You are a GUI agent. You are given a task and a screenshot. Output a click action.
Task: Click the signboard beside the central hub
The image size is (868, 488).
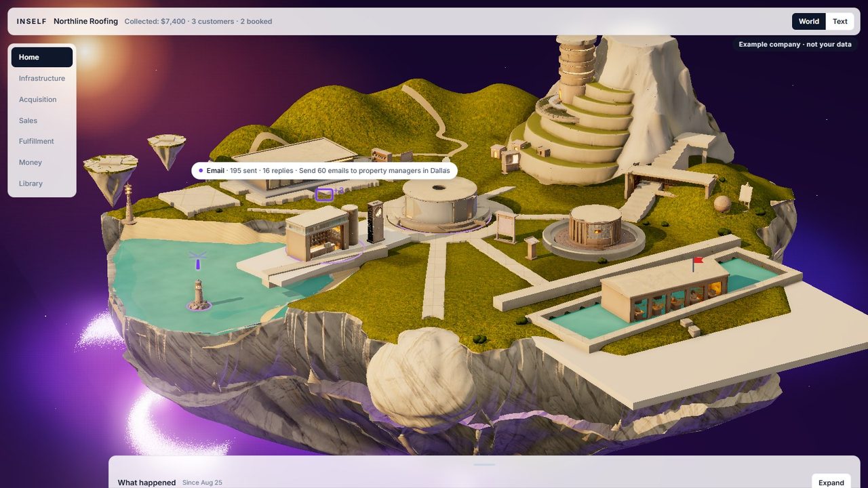(x=506, y=226)
